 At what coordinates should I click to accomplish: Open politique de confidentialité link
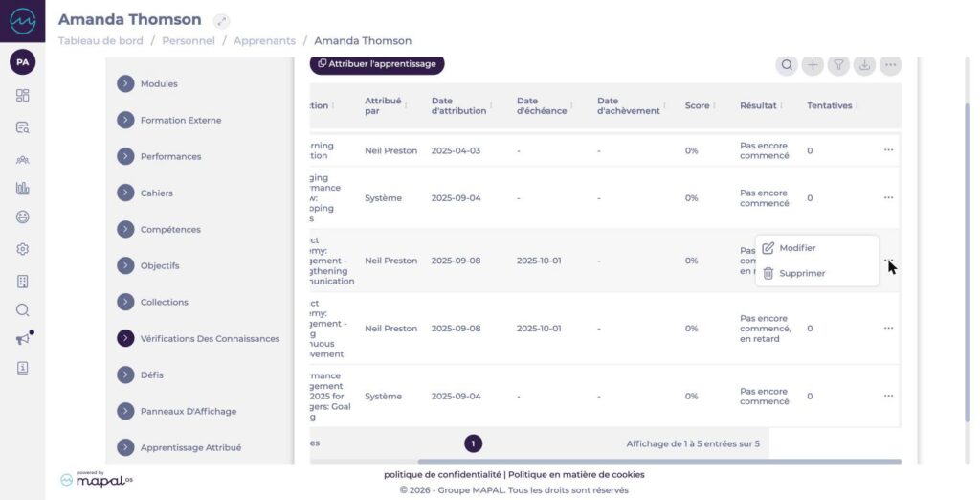tap(442, 475)
